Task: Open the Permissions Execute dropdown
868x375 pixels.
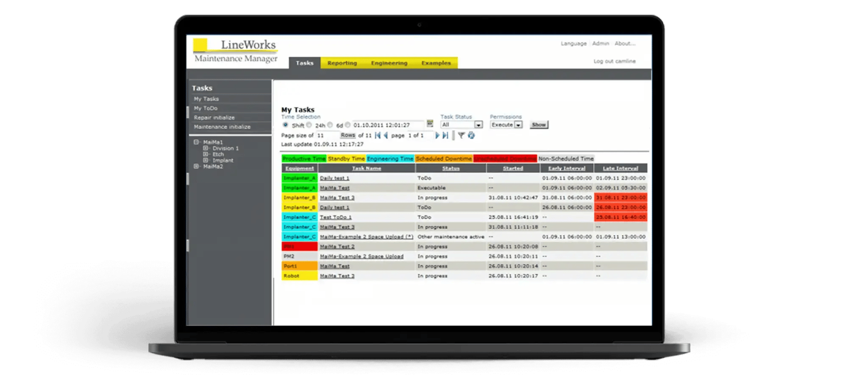Action: click(506, 125)
